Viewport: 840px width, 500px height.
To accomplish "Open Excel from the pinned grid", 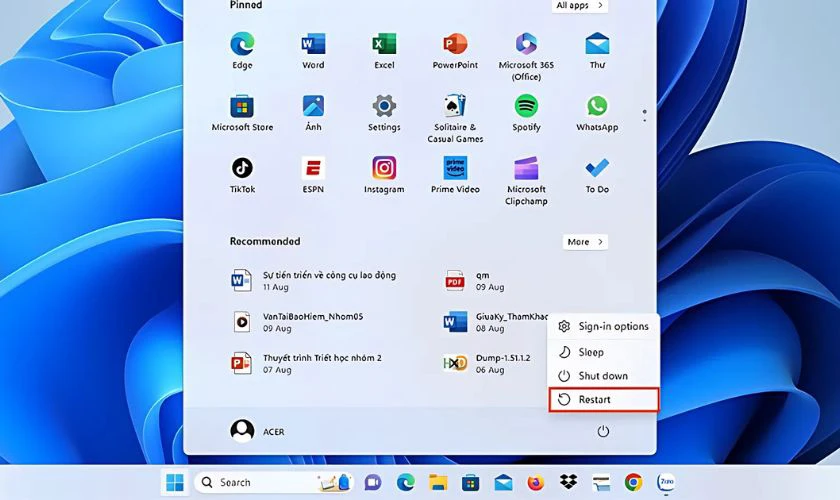I will [384, 50].
